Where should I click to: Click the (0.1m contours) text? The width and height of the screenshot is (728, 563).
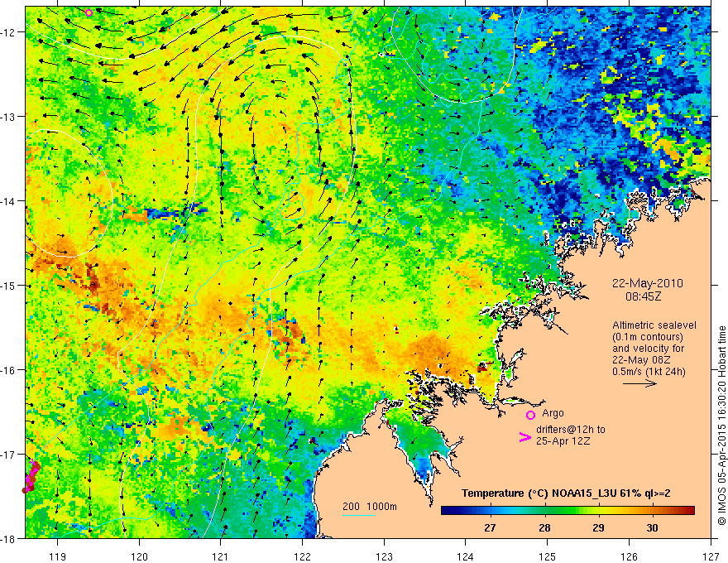[648, 337]
